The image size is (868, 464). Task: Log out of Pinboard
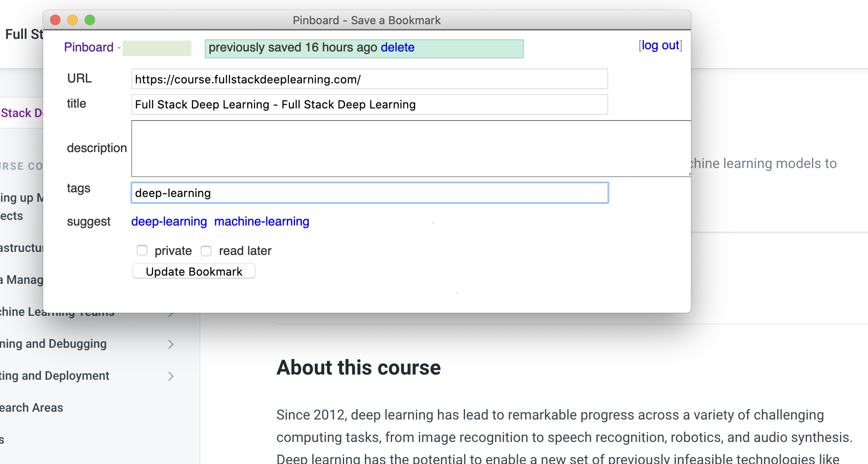click(x=660, y=45)
